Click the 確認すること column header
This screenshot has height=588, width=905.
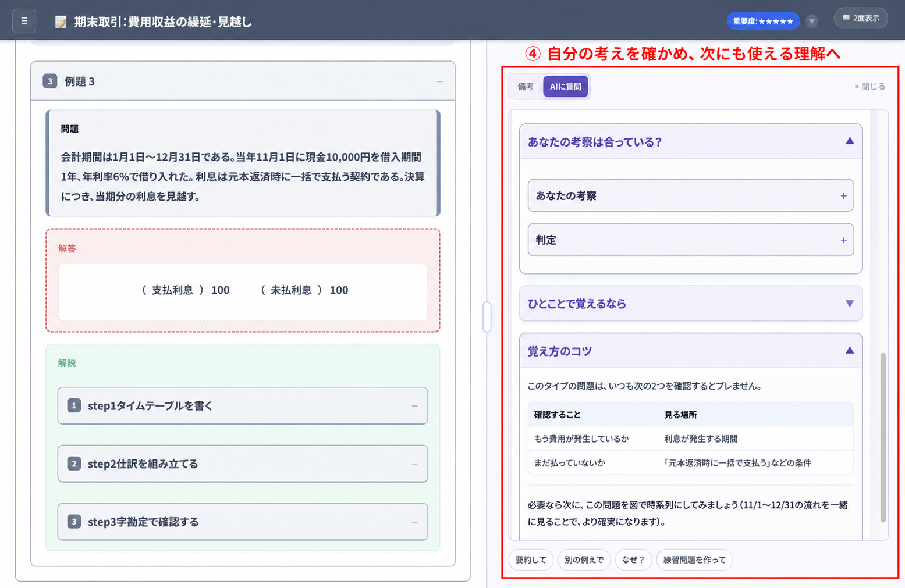558,415
